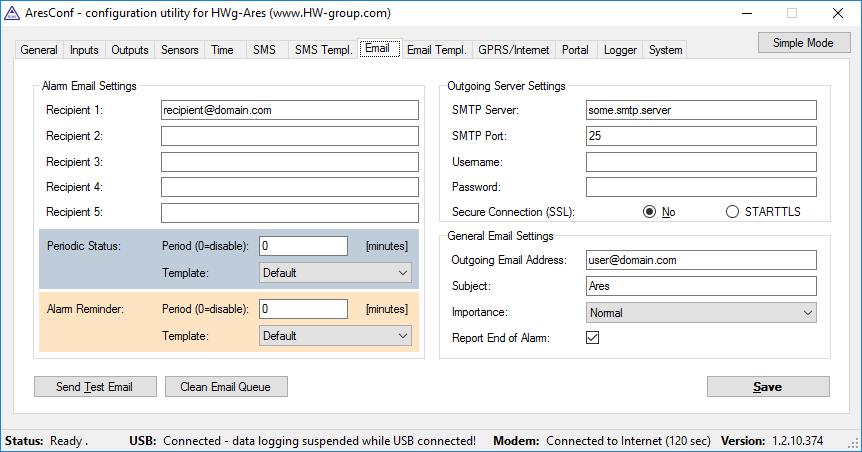Switch to the Sensors tab
This screenshot has height=452, width=862.
point(180,50)
